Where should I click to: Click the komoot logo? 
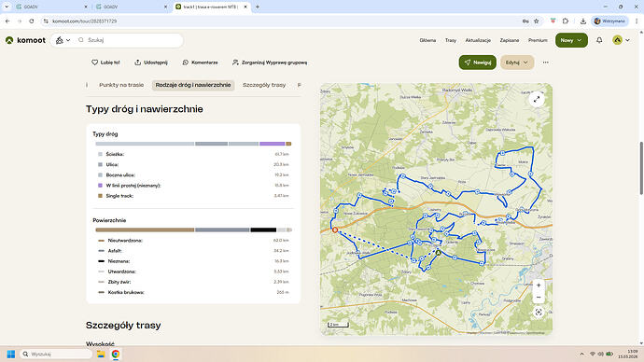[25, 40]
